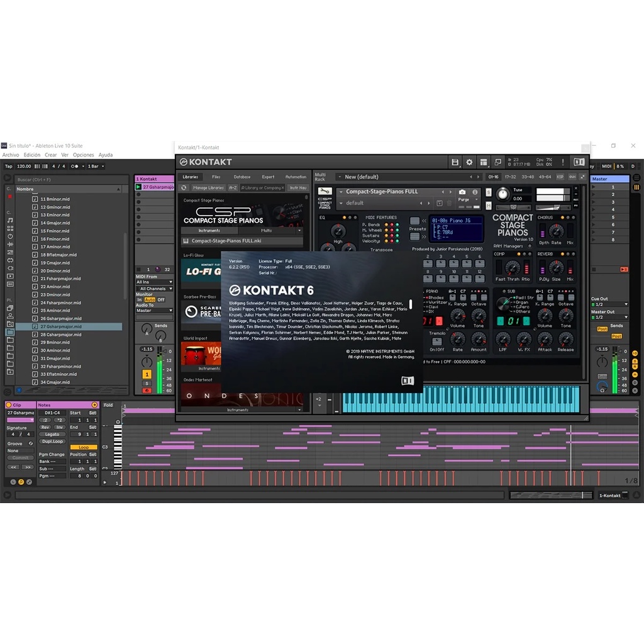The width and height of the screenshot is (644, 644).
Task: Click the Manage Libraries button
Action: (x=208, y=187)
